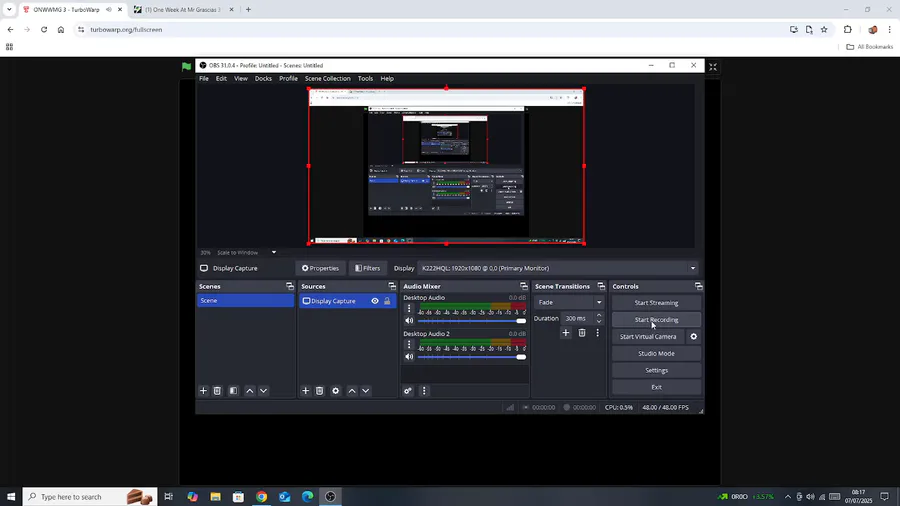Image resolution: width=900 pixels, height=506 pixels.
Task: Pop out the Controls dock
Action: point(698,286)
